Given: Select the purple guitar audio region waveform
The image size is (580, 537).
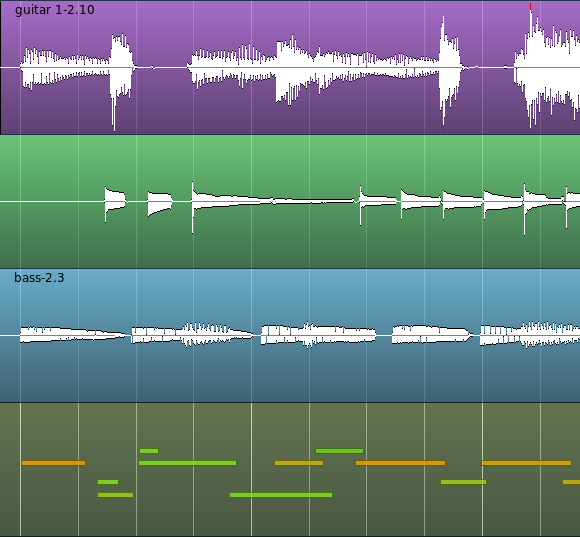Looking at the screenshot, I should coord(290,67).
